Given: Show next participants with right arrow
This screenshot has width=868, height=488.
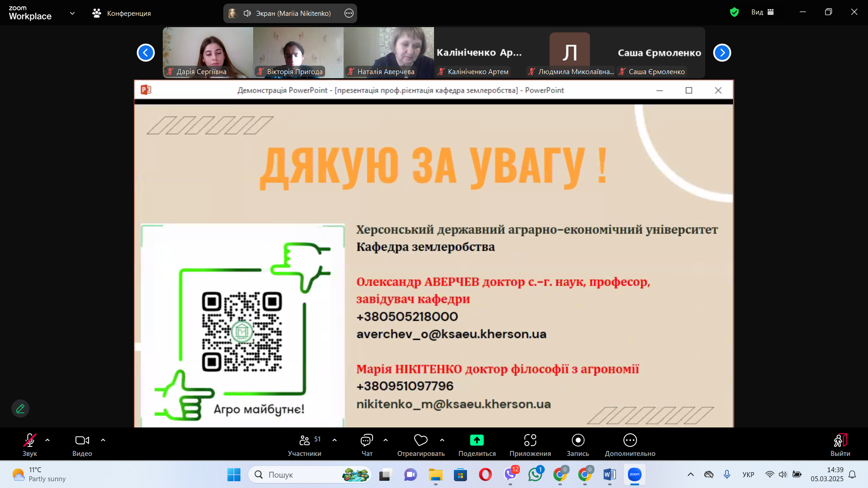Looking at the screenshot, I should pos(722,53).
